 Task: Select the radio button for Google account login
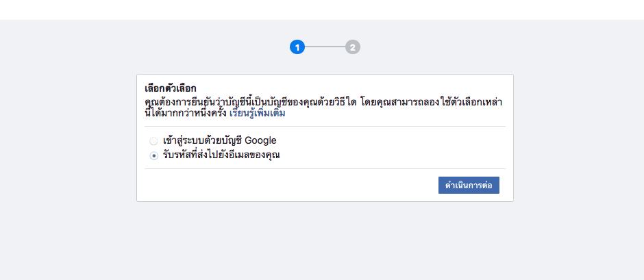point(153,141)
